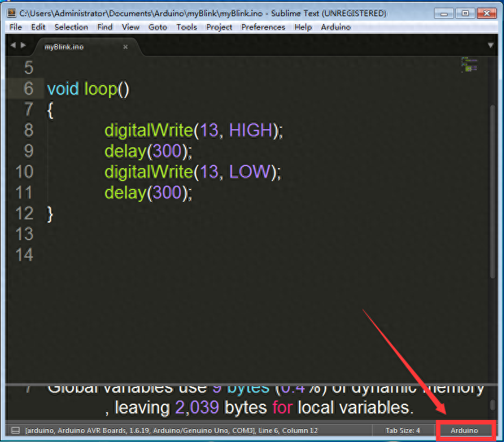Click 'local variables.' in output panel

point(355,408)
